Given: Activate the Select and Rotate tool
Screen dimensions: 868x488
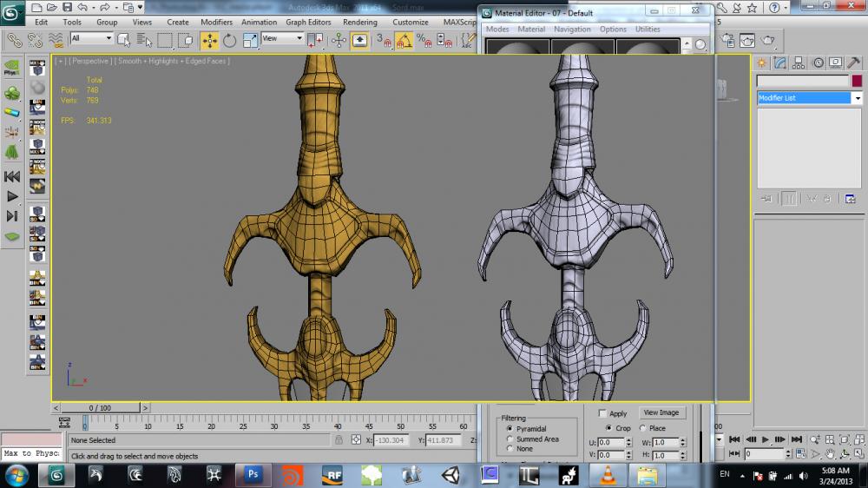Looking at the screenshot, I should click(230, 40).
